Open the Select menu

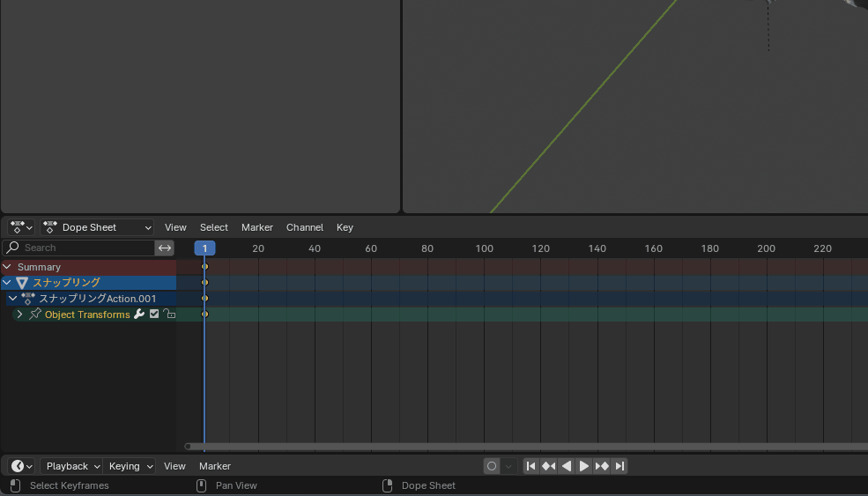tap(213, 227)
